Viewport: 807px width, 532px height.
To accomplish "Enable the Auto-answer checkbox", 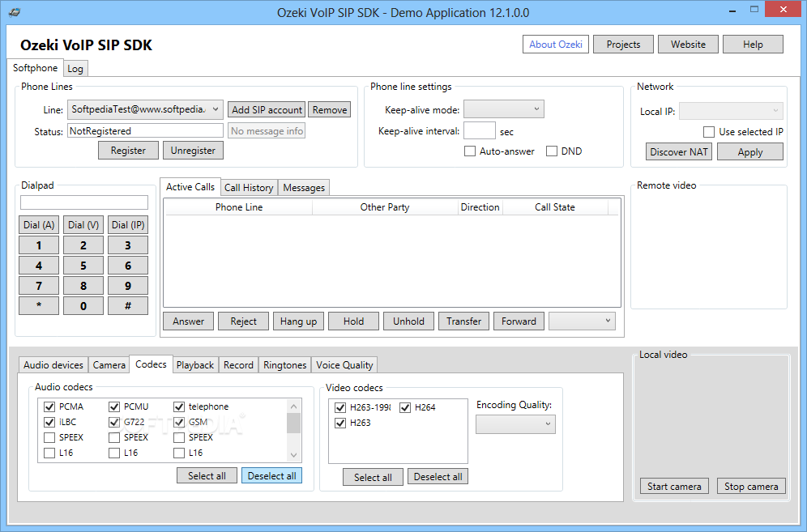I will coord(469,151).
